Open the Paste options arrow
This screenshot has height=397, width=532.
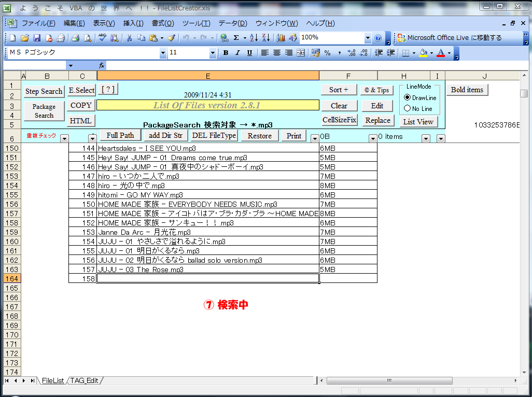tap(162, 38)
